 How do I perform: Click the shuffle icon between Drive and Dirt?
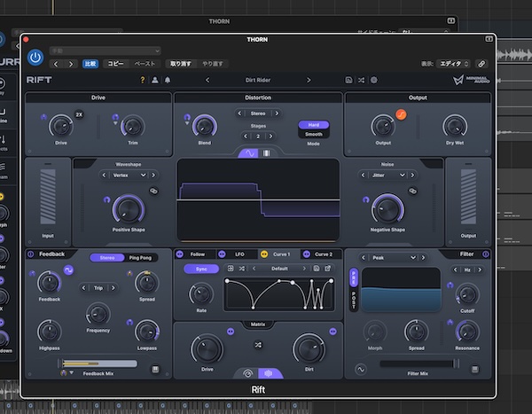(258, 345)
